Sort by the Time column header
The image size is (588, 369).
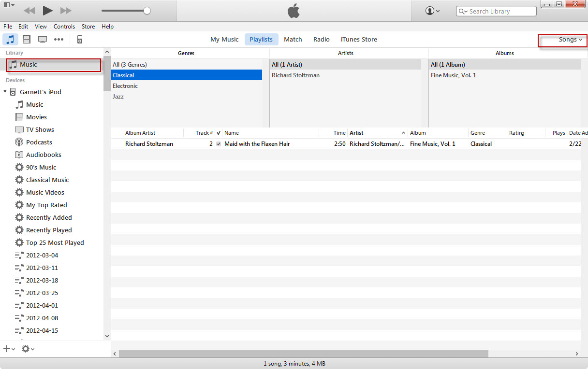pos(333,133)
